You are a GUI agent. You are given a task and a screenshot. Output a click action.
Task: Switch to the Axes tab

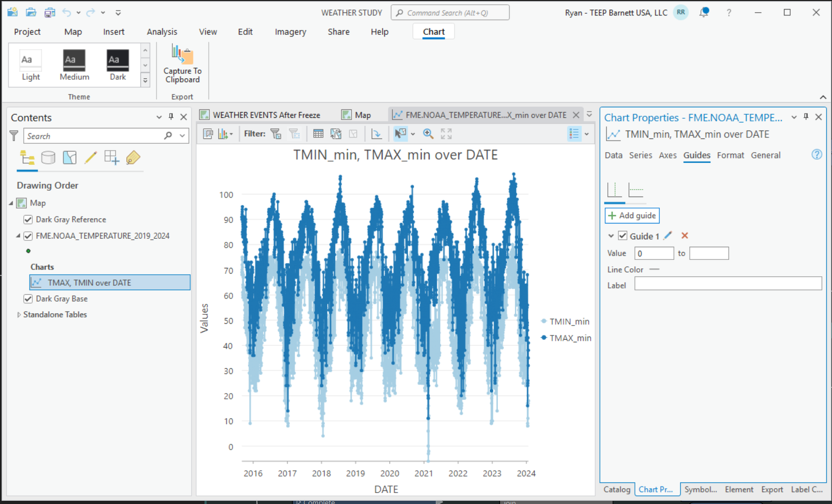click(667, 155)
